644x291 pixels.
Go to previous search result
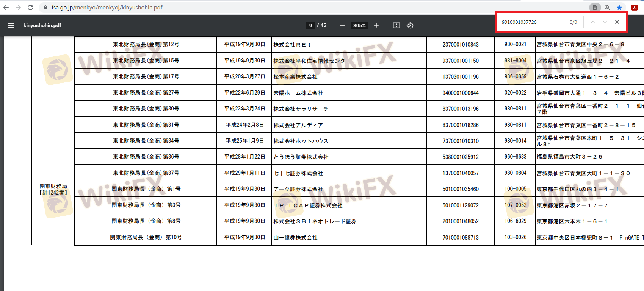(x=593, y=22)
